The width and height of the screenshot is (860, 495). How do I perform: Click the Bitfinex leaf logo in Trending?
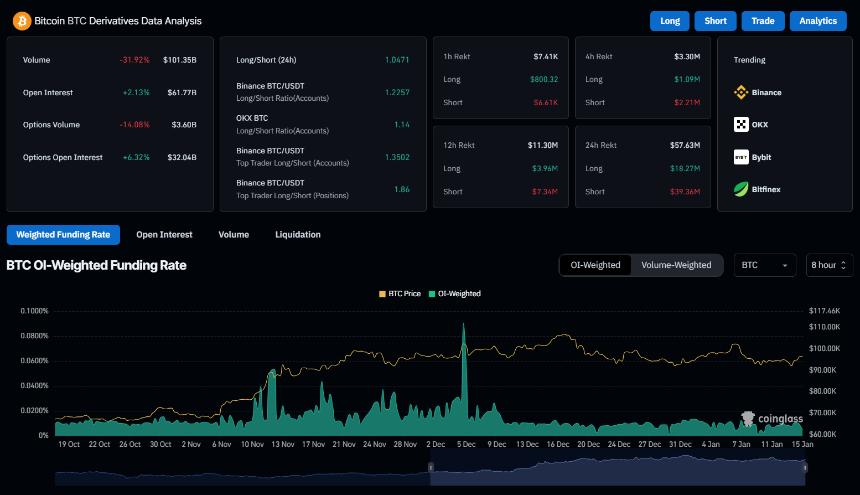pyautogui.click(x=741, y=189)
